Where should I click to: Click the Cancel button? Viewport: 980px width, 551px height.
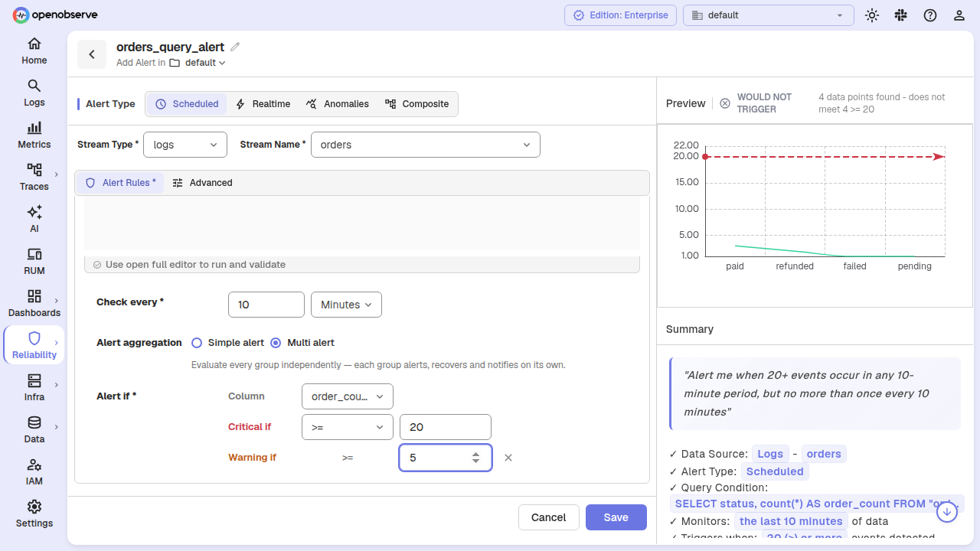[549, 517]
